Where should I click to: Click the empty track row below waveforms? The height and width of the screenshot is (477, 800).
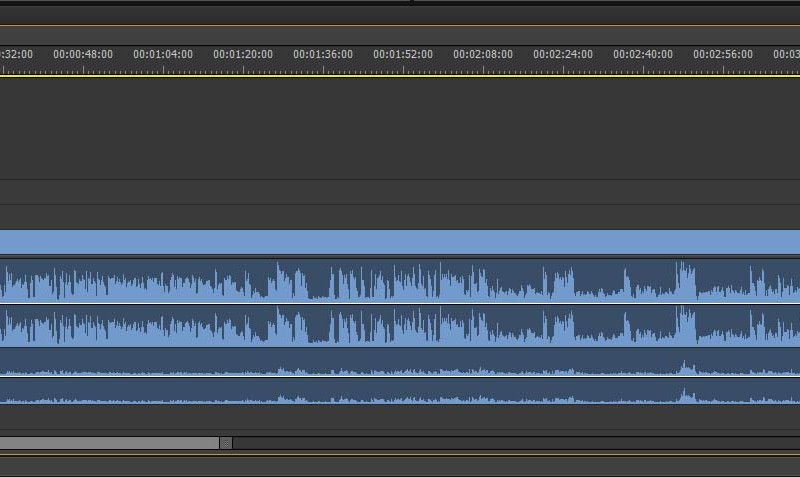pyautogui.click(x=400, y=420)
